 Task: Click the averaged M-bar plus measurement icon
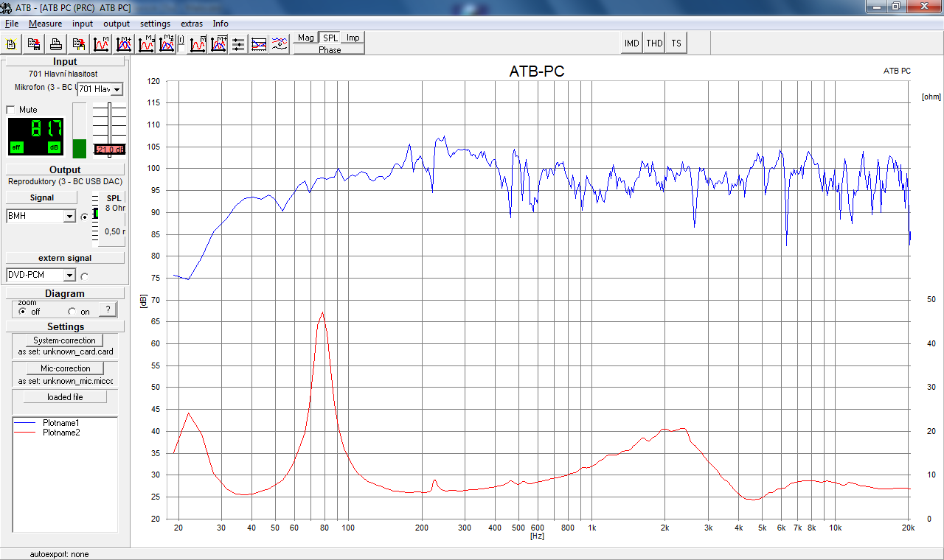pos(218,44)
